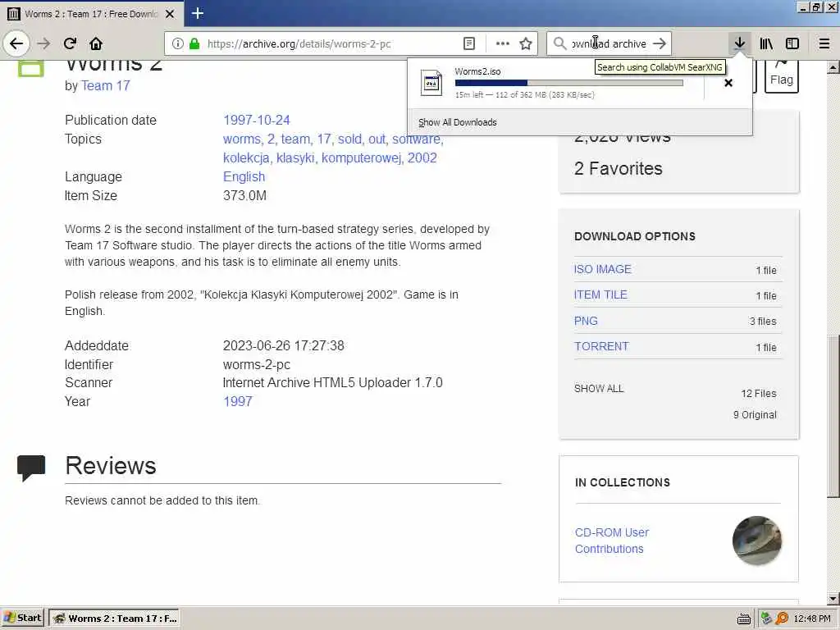Flag this item
Viewport: 840px width, 630px height.
pos(782,75)
